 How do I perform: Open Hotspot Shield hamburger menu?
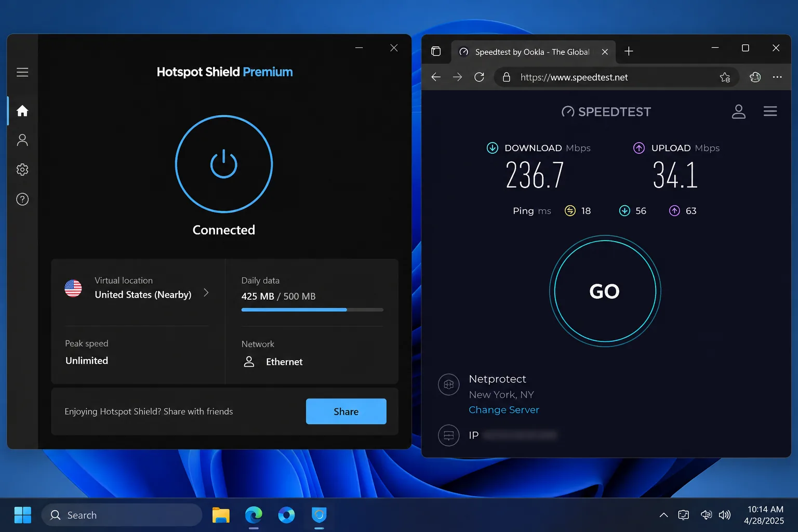click(x=22, y=72)
